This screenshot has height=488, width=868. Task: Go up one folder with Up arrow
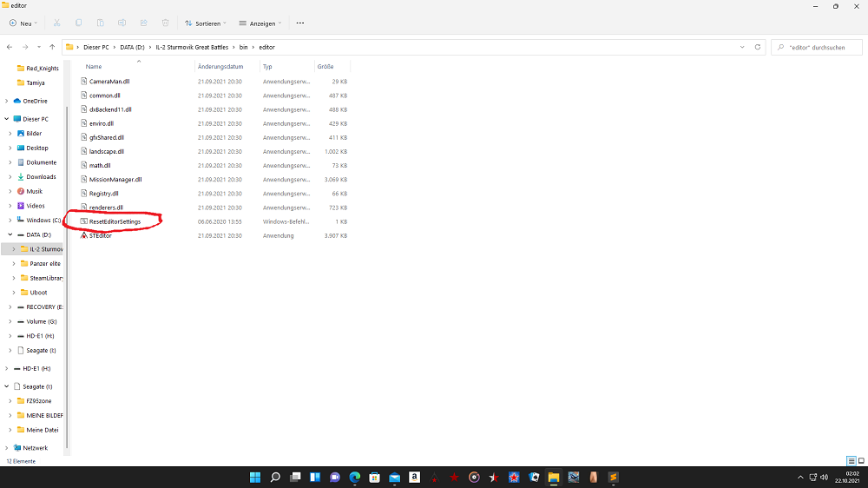(x=53, y=47)
